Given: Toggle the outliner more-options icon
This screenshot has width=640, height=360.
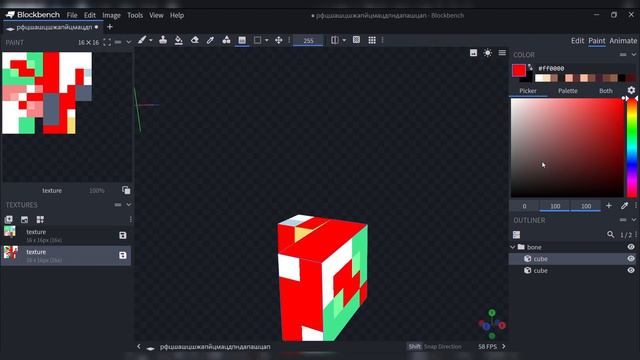Looking at the screenshot, I should click(x=516, y=234).
